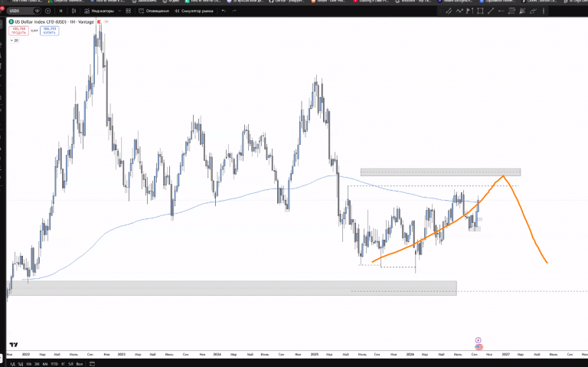Select the horizontal lines levels tool

[x=511, y=11]
